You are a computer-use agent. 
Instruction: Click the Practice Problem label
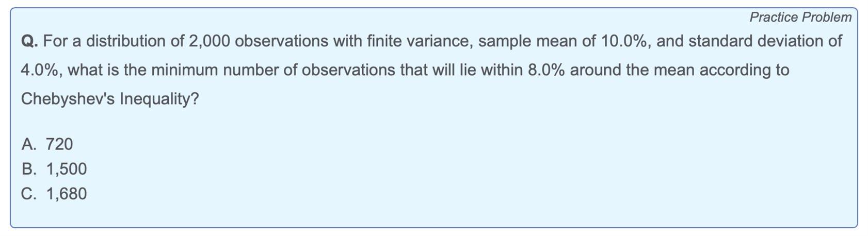(x=800, y=17)
